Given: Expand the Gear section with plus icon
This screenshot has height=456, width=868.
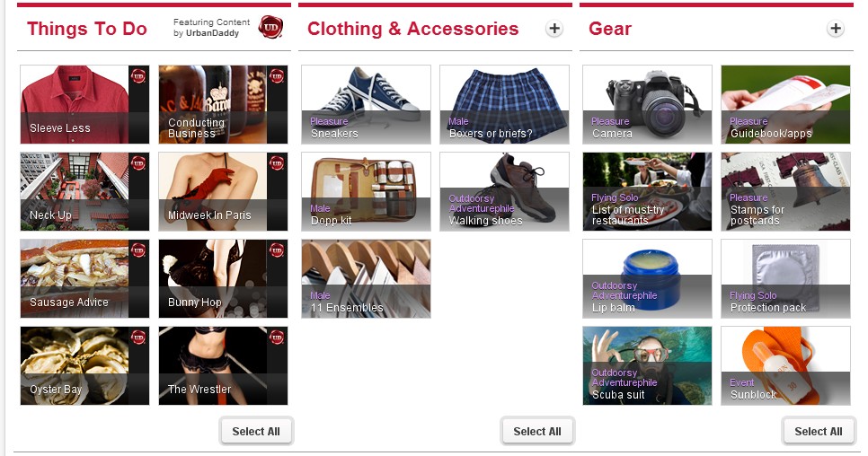Looking at the screenshot, I should [x=836, y=28].
